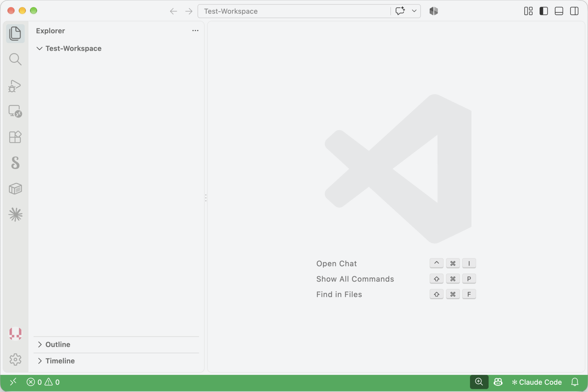Screen dimensions: 588x392
Task: Open Remote Explorer view
Action: tap(15, 111)
